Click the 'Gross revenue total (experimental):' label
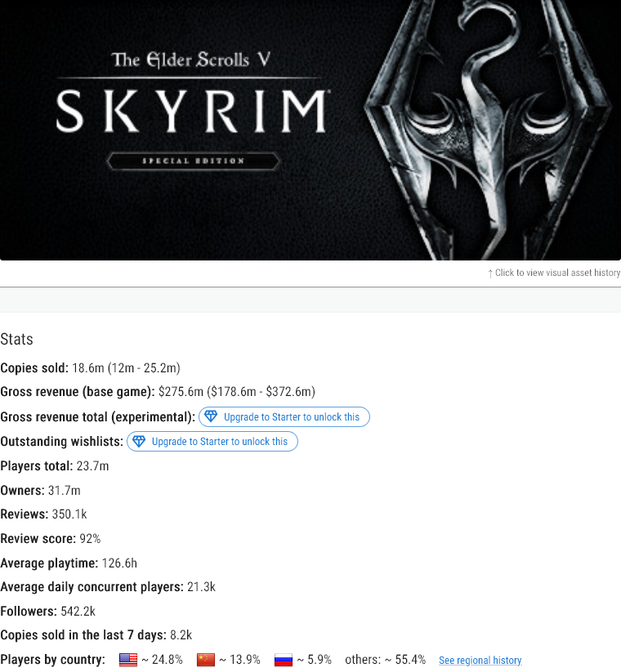Viewport: 621px width, 672px height. point(98,417)
